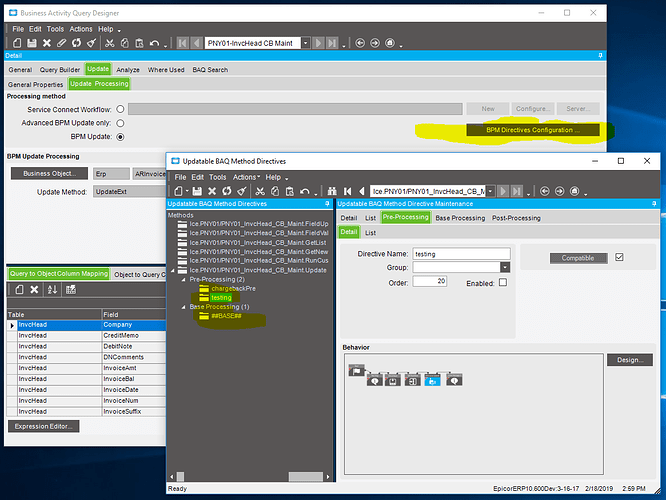
Task: Click previous record arrow in Method Directives toolbar
Action: [362, 191]
